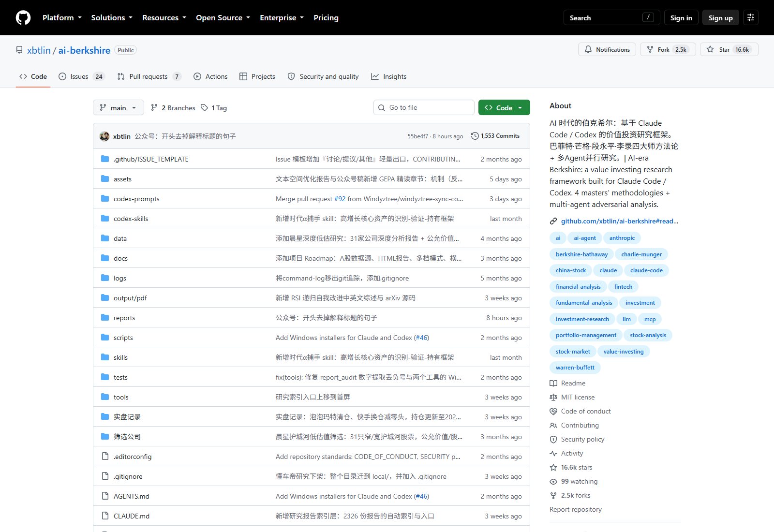Open the #92 pull request link
774x532 pixels.
coord(340,199)
